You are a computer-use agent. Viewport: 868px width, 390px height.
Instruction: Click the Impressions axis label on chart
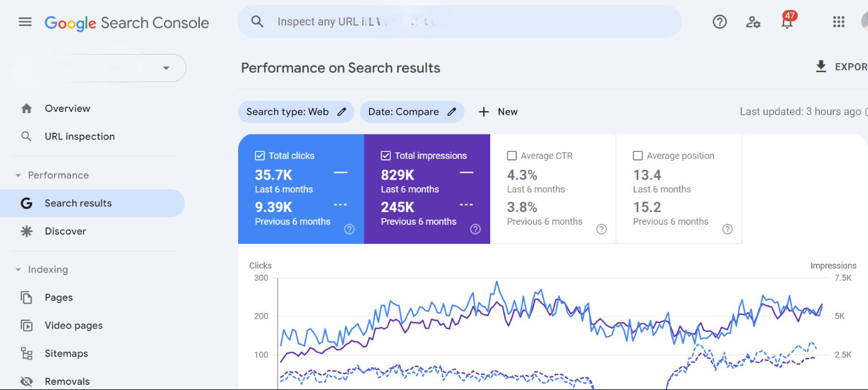tap(833, 265)
